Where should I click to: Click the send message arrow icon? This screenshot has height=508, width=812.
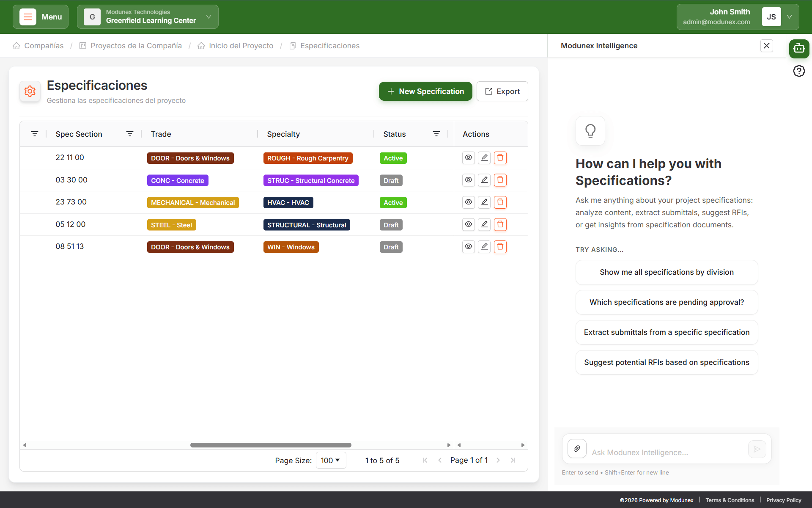pyautogui.click(x=757, y=449)
